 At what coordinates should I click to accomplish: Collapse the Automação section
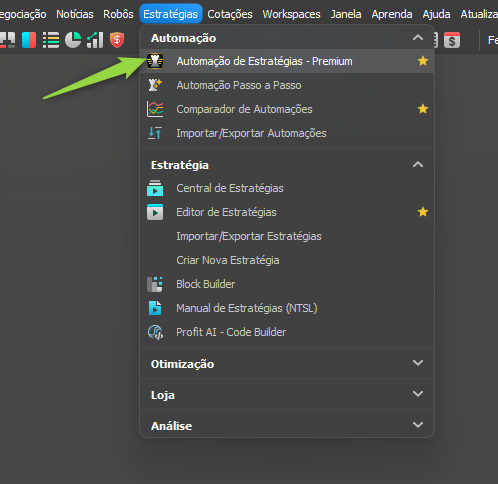[418, 38]
